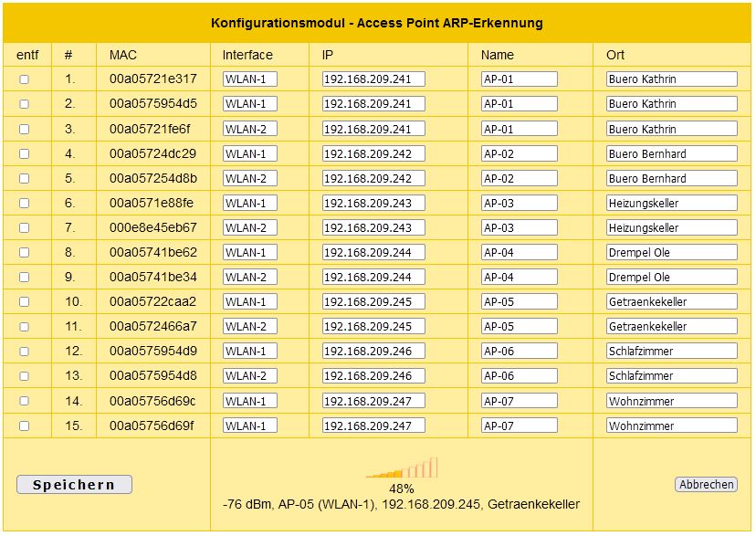Image resolution: width=756 pixels, height=536 pixels.
Task: Check the remove box for MAC 00a05724dc29
Action: point(24,153)
